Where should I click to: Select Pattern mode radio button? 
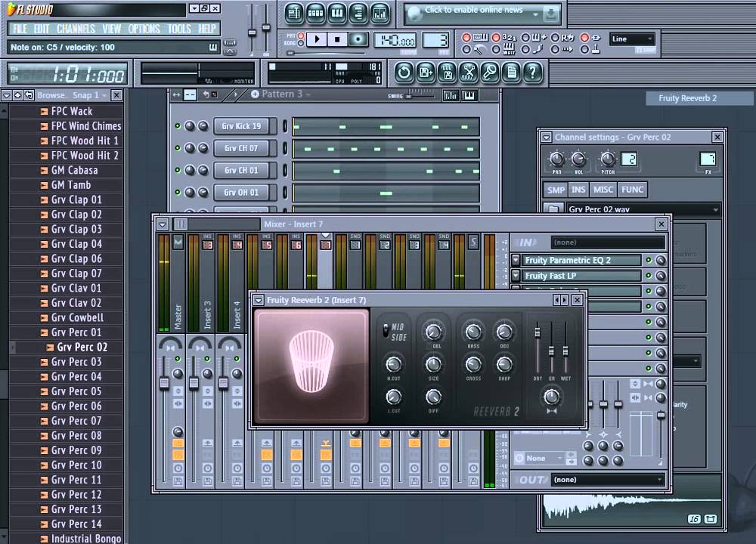(x=301, y=36)
